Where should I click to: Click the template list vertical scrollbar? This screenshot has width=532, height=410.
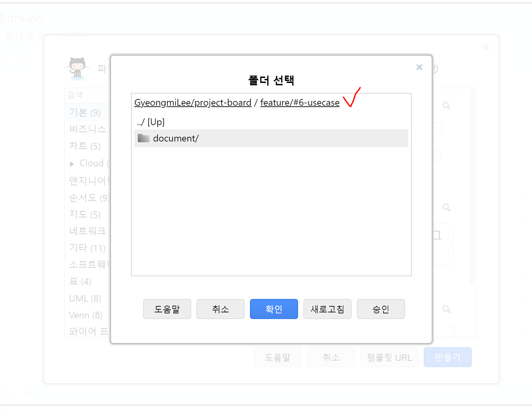472,187
